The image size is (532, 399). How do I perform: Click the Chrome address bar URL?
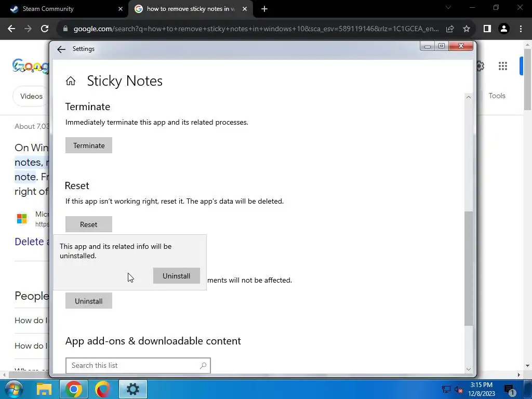(256, 29)
